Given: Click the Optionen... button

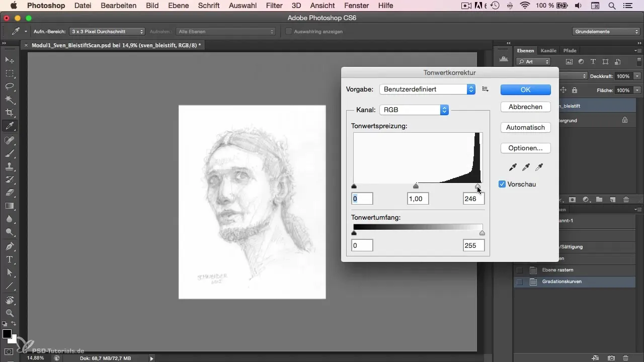Looking at the screenshot, I should 526,148.
